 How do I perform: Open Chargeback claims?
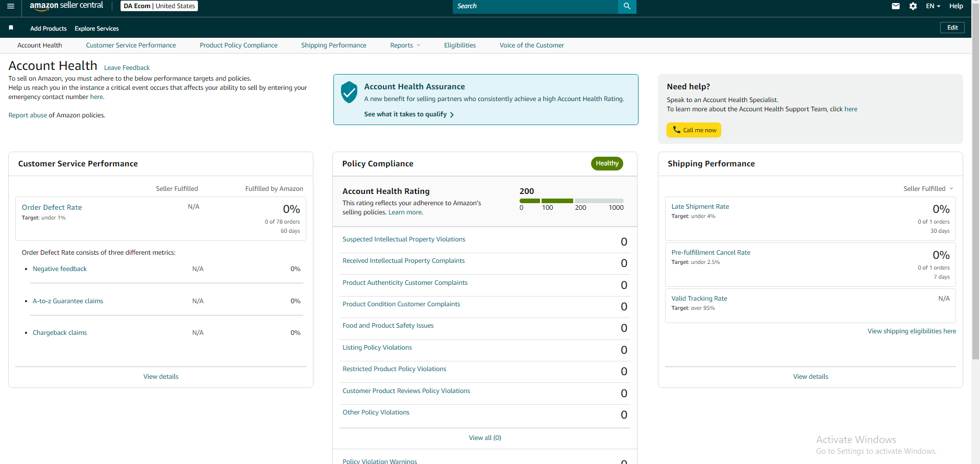coord(60,333)
